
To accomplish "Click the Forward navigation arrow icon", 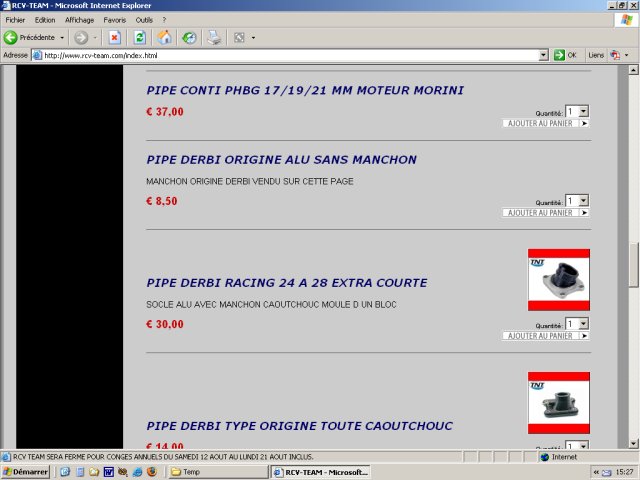I will (x=81, y=37).
